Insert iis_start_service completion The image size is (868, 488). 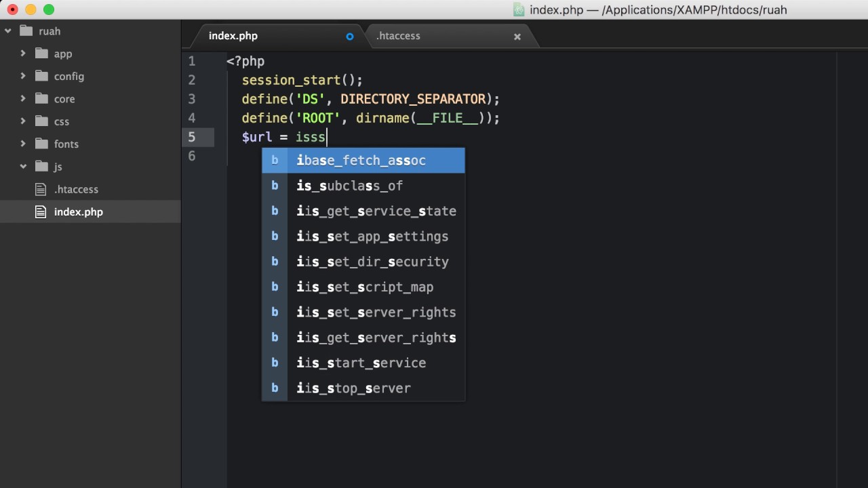click(x=363, y=363)
